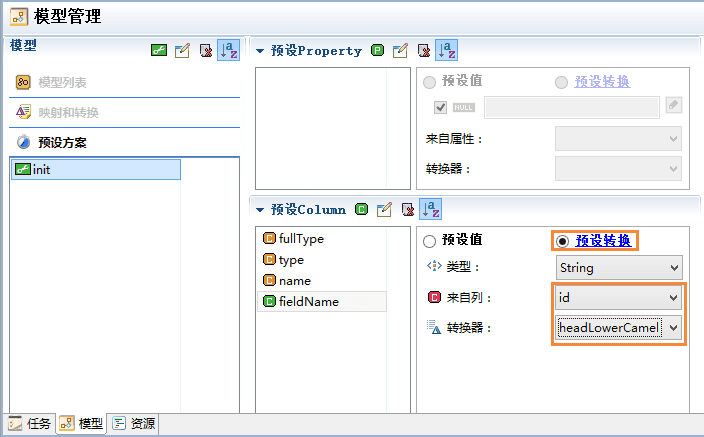Click 预设转换 link in Property section

pos(602,81)
